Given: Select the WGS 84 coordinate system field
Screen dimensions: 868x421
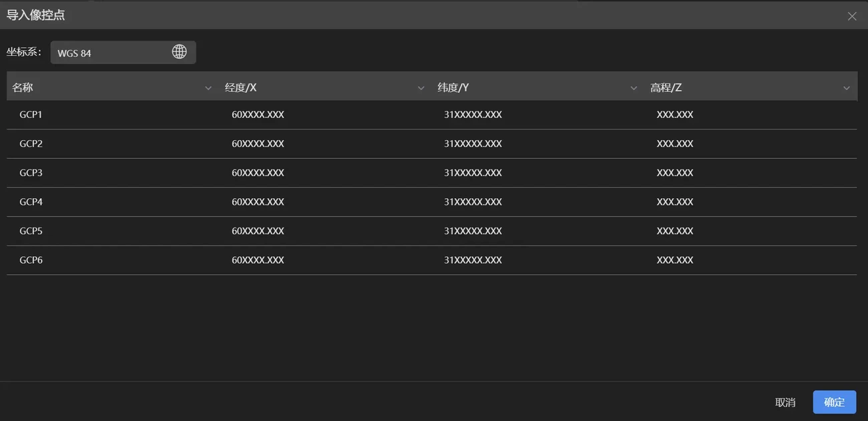Looking at the screenshot, I should pos(110,53).
